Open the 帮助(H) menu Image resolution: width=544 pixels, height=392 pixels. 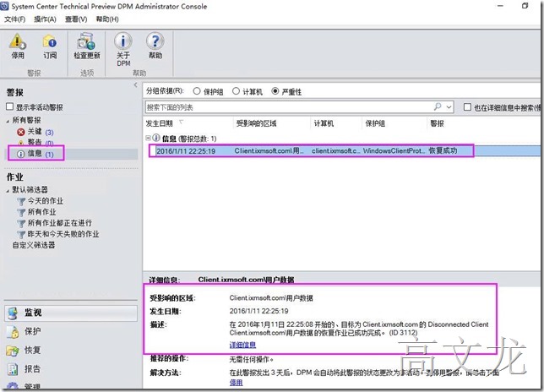pos(107,19)
